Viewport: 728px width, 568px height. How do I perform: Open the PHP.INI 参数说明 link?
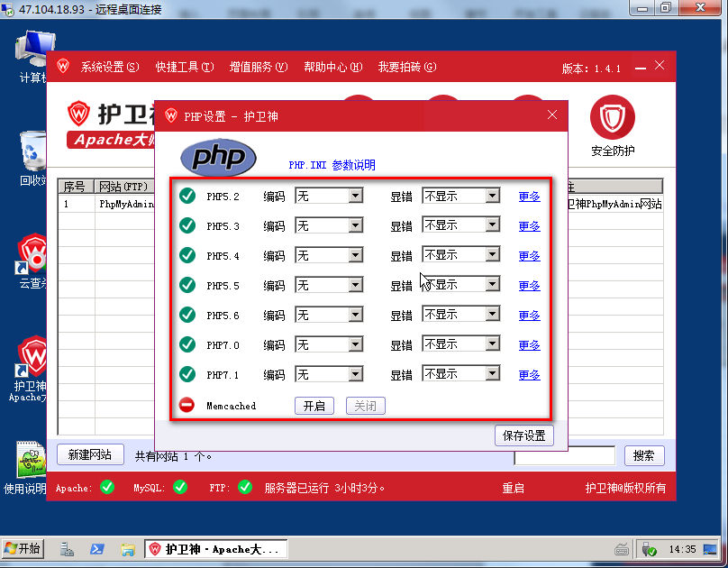332,165
